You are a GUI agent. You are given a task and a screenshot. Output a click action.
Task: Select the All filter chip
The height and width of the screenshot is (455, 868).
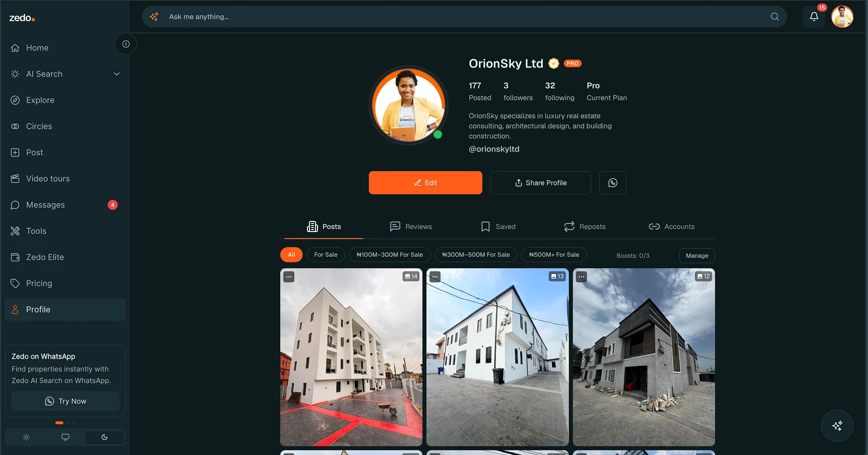[291, 255]
